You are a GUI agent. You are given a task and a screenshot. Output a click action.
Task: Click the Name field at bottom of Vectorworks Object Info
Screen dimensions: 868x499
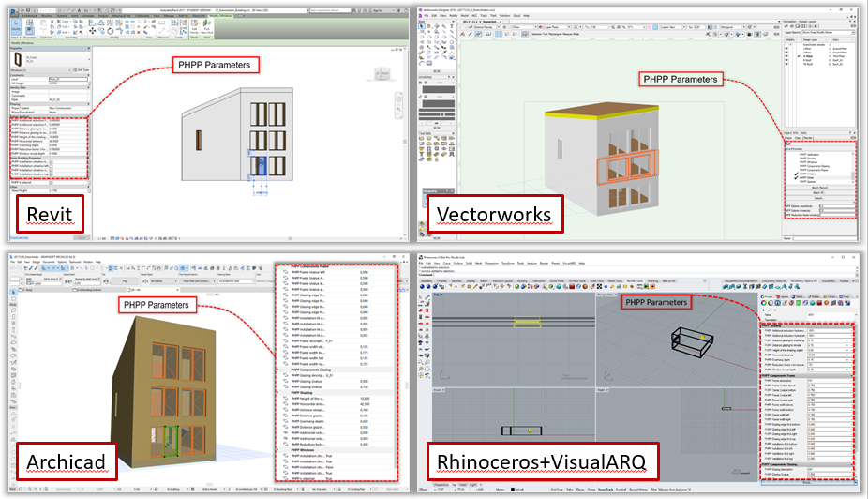pos(825,238)
